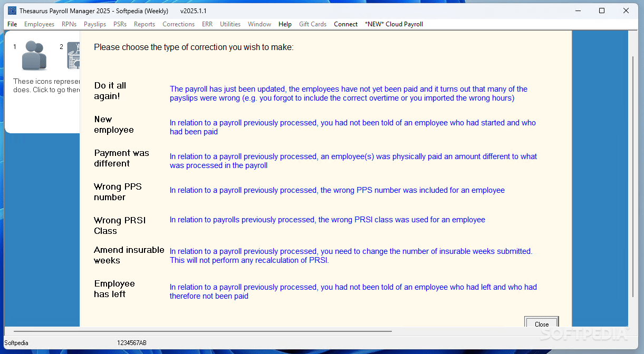Viewport: 644px width, 354px height.
Task: Click icon number 2 in the sidebar
Action: (x=73, y=55)
